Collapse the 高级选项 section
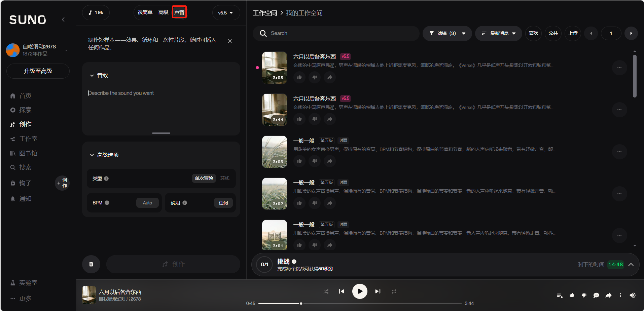644x311 pixels. [92, 155]
